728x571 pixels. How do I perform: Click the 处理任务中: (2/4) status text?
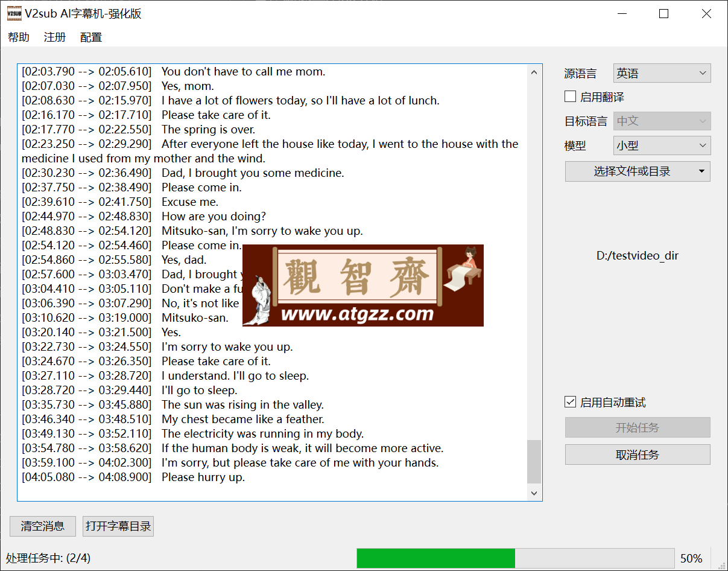coord(48,558)
